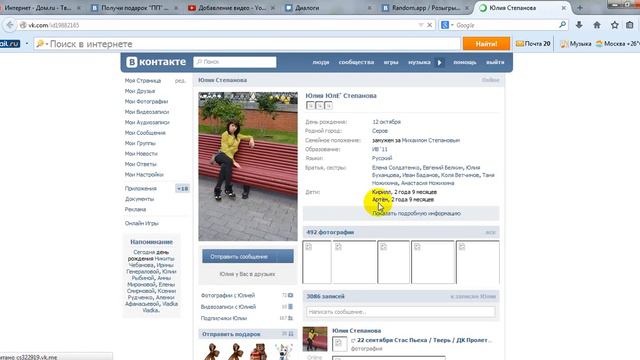Click the +18 applications counter badge

[x=182, y=189]
